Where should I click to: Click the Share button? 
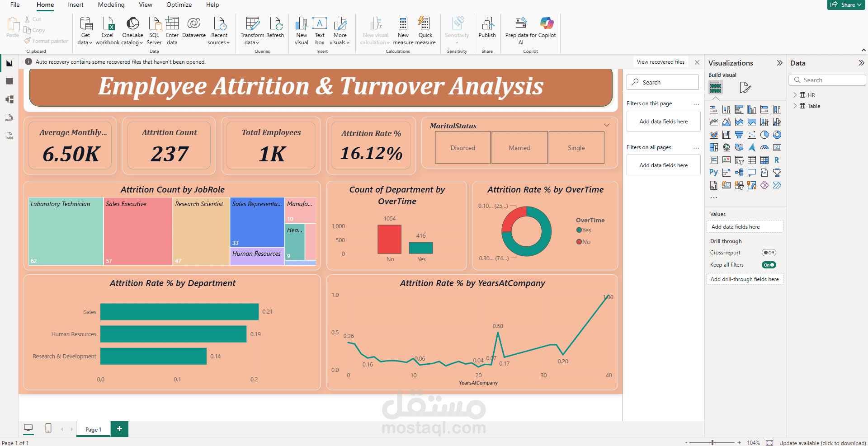tap(846, 5)
